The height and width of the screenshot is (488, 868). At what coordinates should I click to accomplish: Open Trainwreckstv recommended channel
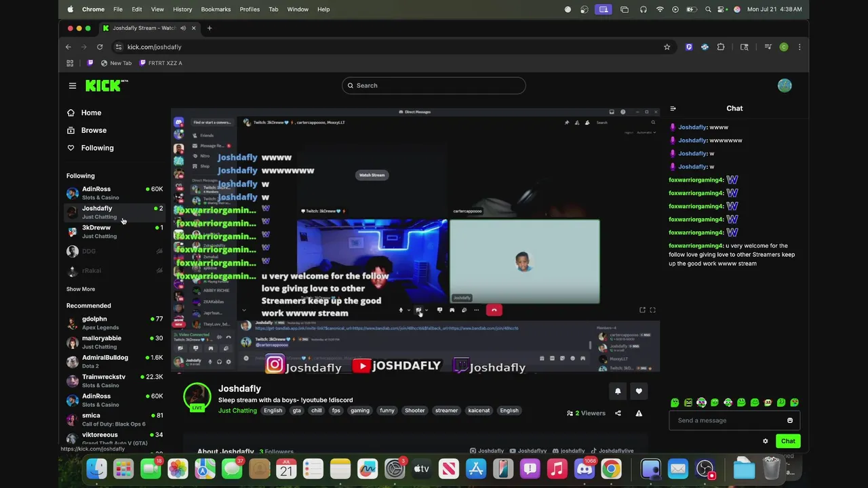click(x=115, y=381)
